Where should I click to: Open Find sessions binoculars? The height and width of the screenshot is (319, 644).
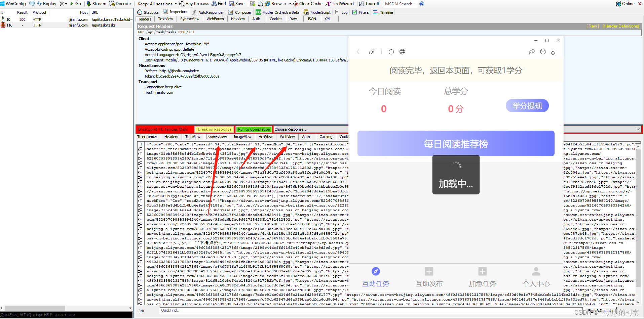click(219, 4)
